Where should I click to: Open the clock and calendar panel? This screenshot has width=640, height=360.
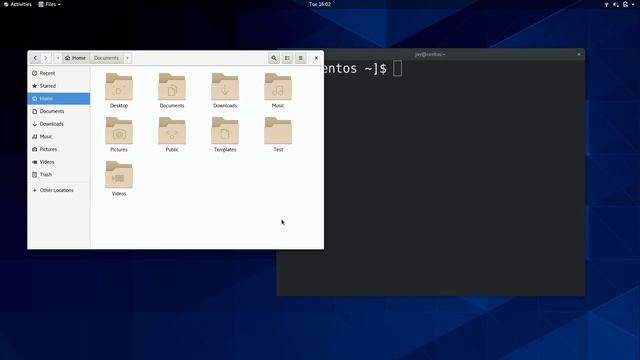click(x=320, y=4)
